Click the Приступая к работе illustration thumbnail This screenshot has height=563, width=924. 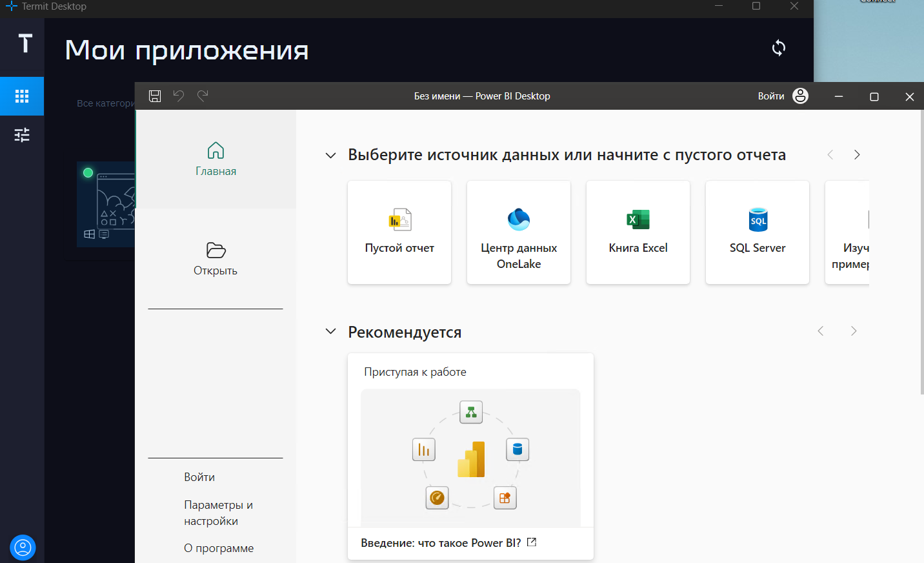pos(470,457)
